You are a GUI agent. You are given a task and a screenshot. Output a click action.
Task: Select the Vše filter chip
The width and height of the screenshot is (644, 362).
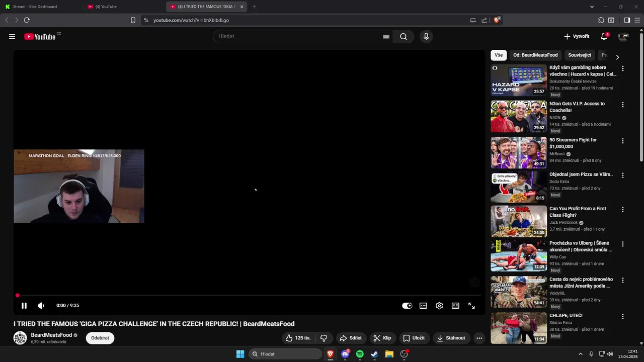pos(499,55)
